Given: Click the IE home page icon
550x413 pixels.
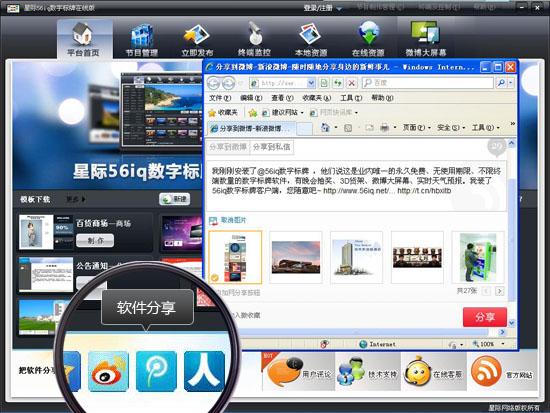Looking at the screenshot, I should pos(326,128).
